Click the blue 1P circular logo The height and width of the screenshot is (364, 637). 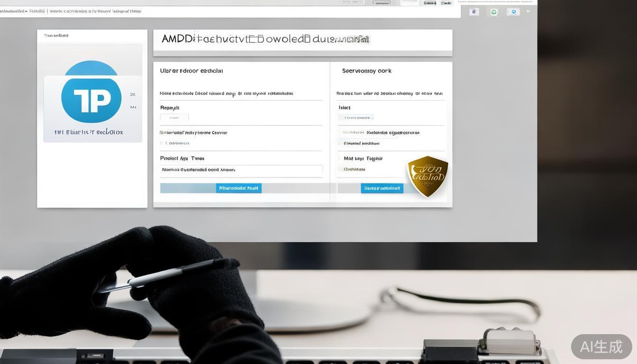(x=91, y=98)
